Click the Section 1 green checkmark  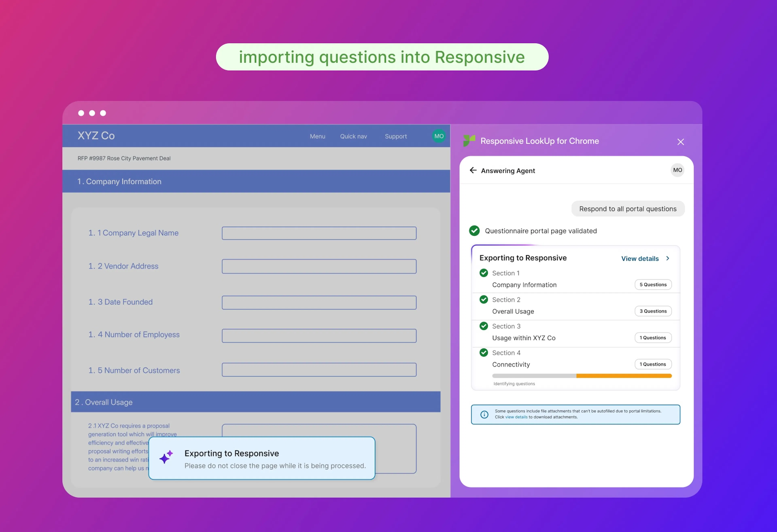(483, 273)
